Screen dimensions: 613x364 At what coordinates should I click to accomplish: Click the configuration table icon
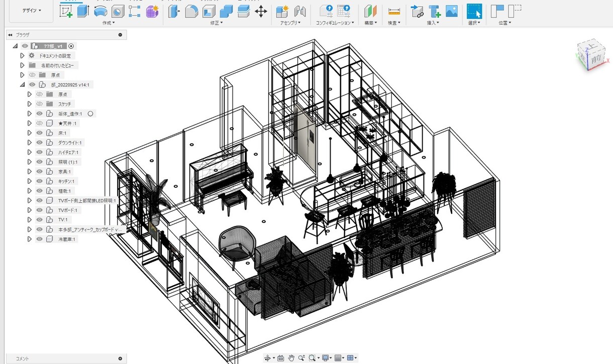(x=344, y=11)
